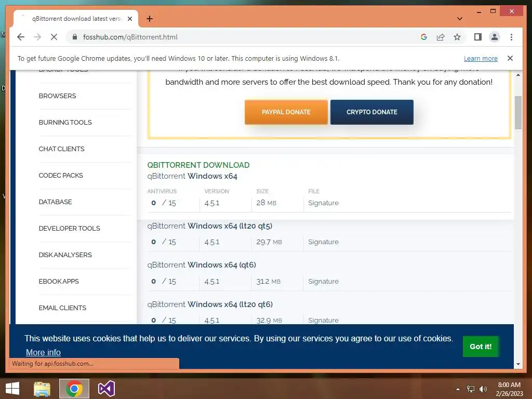The image size is (532, 399).
Task: Follow the Learn more link
Action: 481,58
